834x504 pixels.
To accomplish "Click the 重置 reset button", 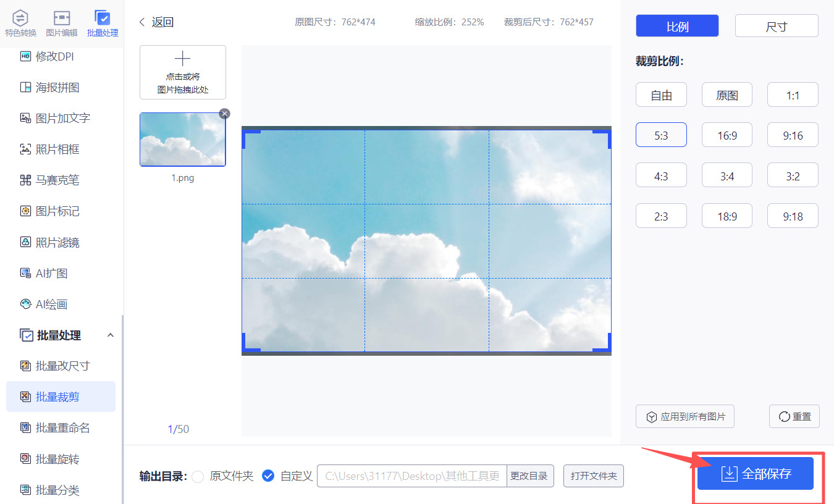I will [794, 416].
